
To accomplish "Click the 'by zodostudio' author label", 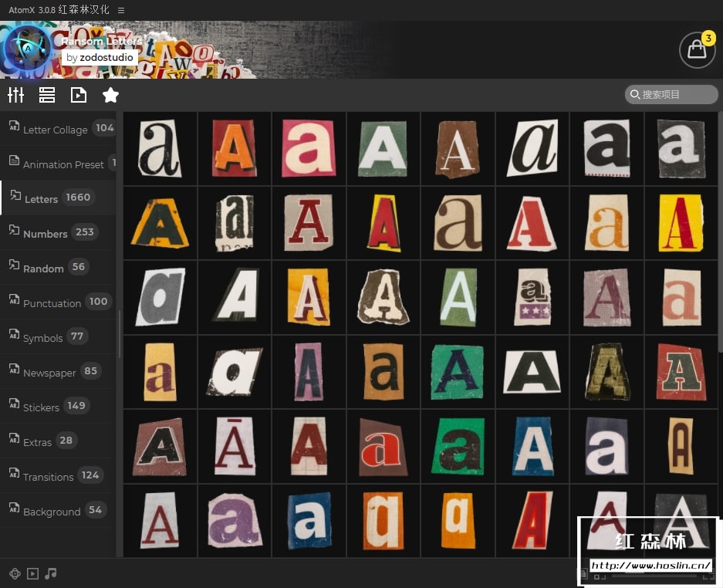I will pyautogui.click(x=100, y=58).
